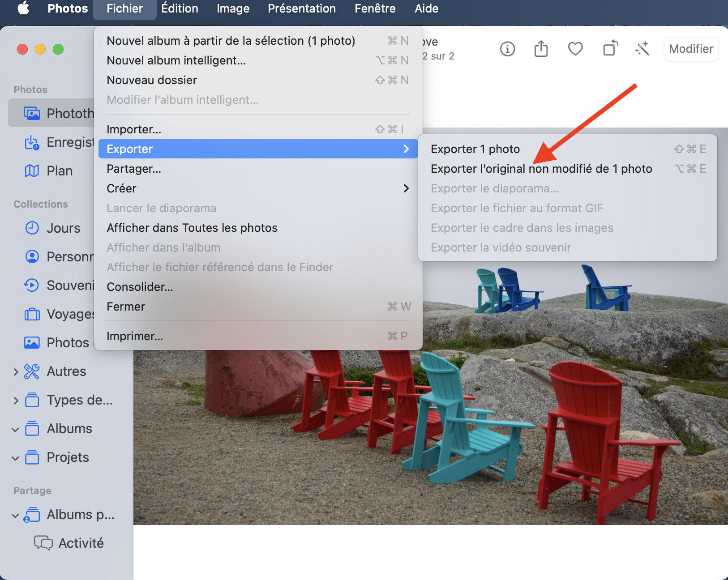Screen dimensions: 728x580
Task: Apply auto-enhance magic wand
Action: [x=642, y=48]
